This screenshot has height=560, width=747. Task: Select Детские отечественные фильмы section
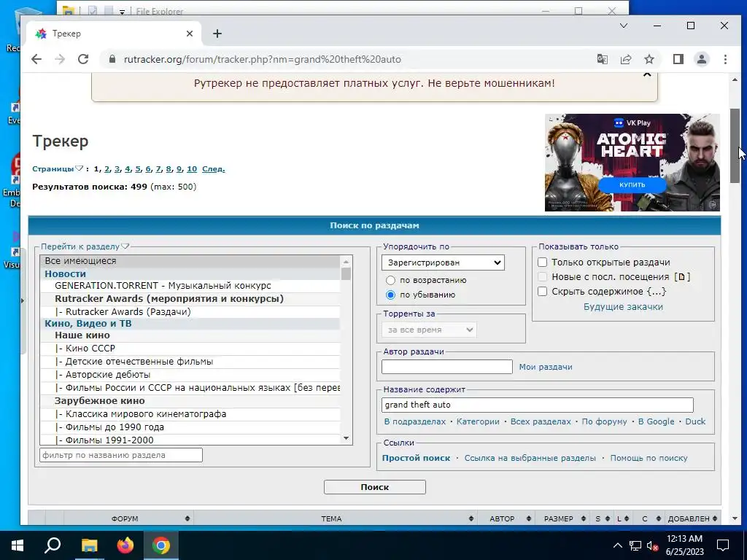pos(190,362)
